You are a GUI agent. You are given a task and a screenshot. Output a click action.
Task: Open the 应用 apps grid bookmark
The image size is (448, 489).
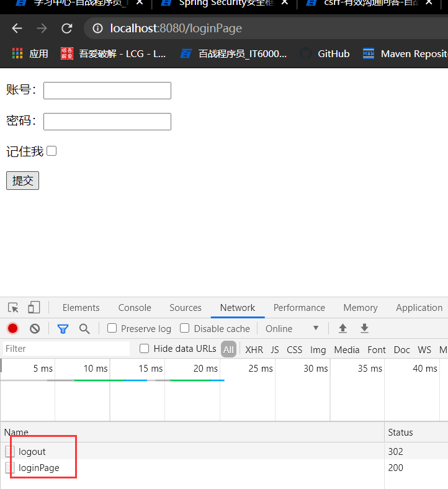[30, 53]
